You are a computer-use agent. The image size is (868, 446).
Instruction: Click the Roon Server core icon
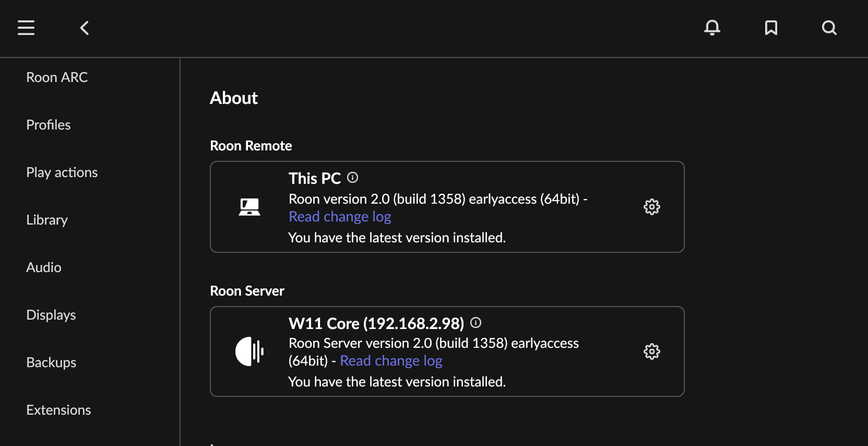pyautogui.click(x=249, y=351)
